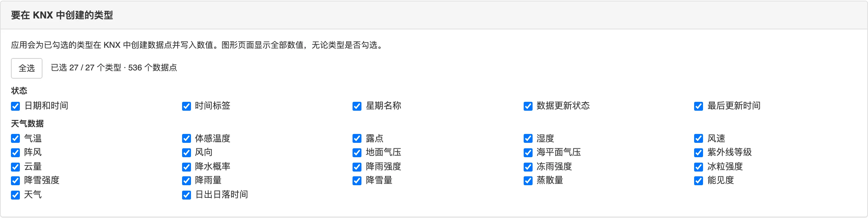Uncheck the 阵风 checkbox
The image size is (868, 218).
click(x=15, y=152)
